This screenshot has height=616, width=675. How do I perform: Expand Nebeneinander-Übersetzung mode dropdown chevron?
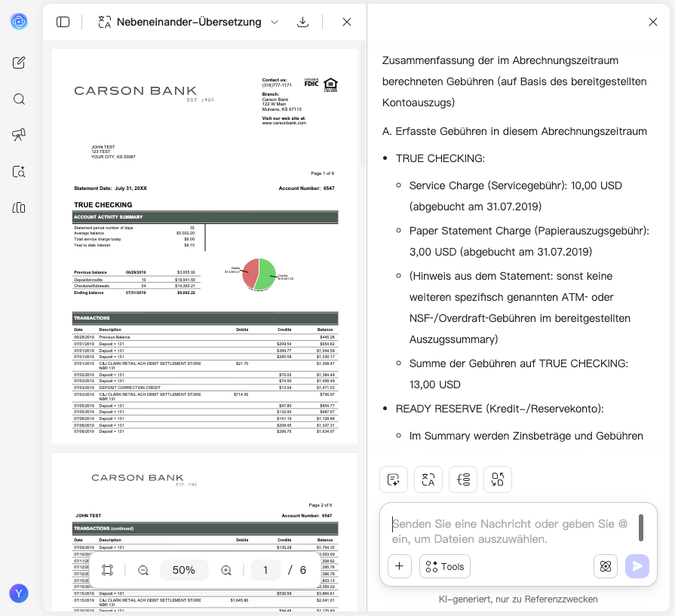(275, 22)
